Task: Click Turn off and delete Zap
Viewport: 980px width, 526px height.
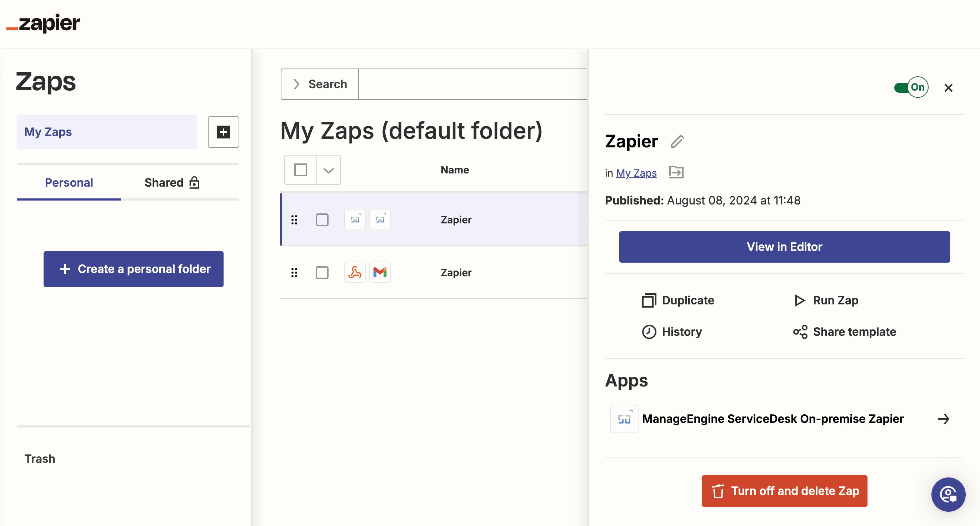Action: coord(784,491)
